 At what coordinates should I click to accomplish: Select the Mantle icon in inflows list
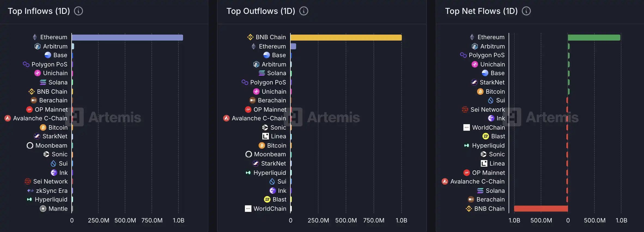(43, 209)
